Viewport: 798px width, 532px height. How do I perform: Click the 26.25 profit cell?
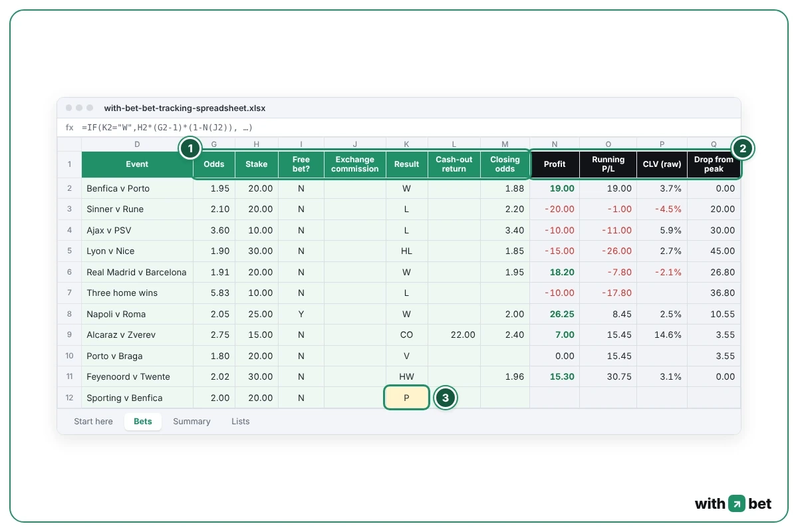pyautogui.click(x=555, y=314)
